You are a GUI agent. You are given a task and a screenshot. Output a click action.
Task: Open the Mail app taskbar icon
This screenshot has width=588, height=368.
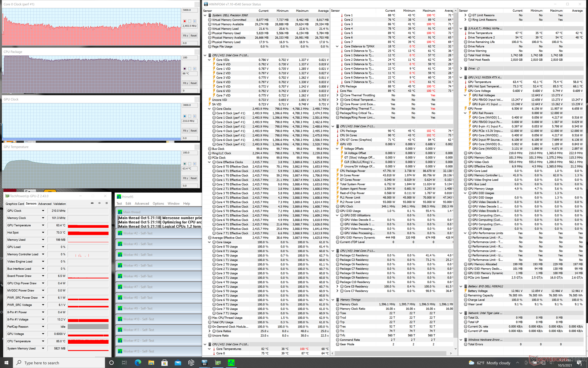click(x=178, y=363)
